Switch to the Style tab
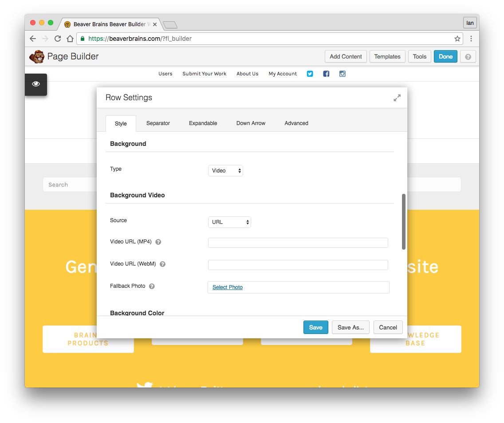Screen dimensions: 504x423 (121, 124)
